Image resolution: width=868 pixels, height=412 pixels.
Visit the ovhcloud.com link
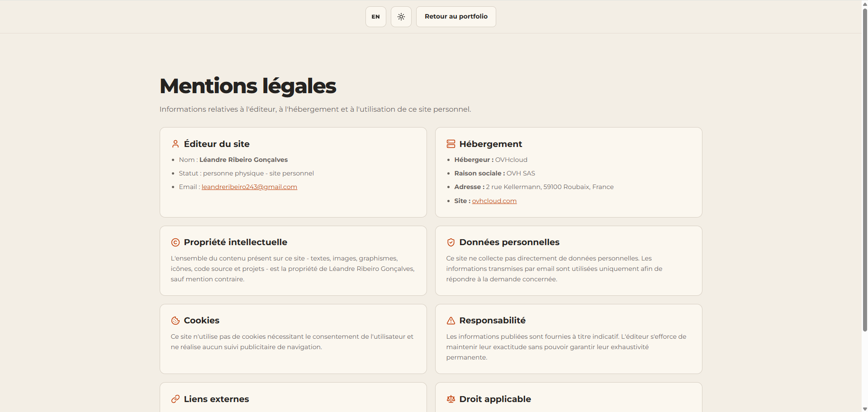point(494,201)
